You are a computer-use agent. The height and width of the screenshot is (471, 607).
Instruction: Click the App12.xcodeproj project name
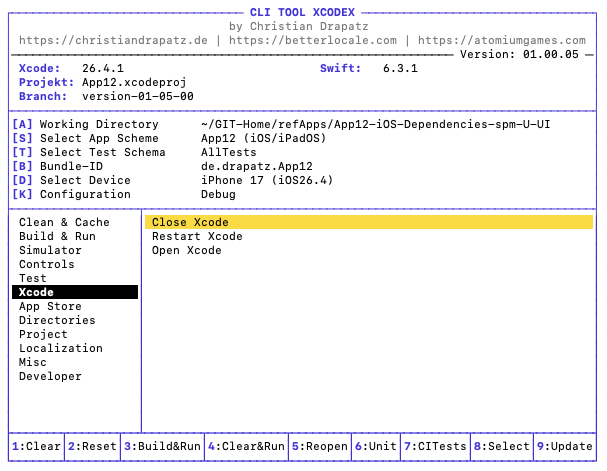[x=134, y=82]
